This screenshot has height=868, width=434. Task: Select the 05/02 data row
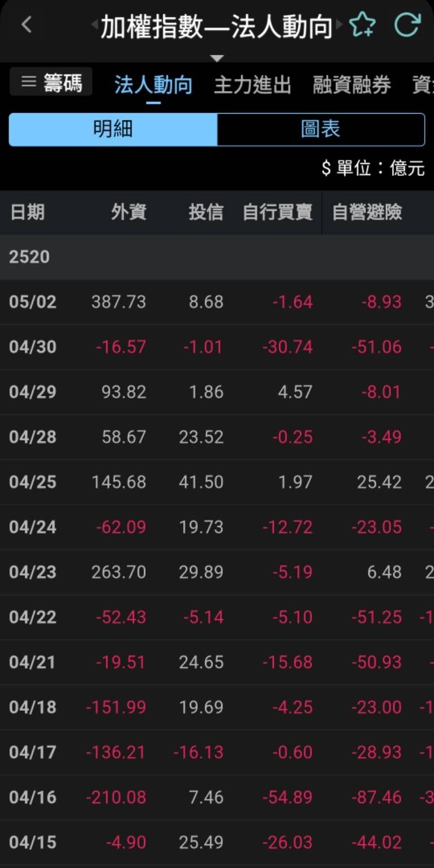pos(217,302)
